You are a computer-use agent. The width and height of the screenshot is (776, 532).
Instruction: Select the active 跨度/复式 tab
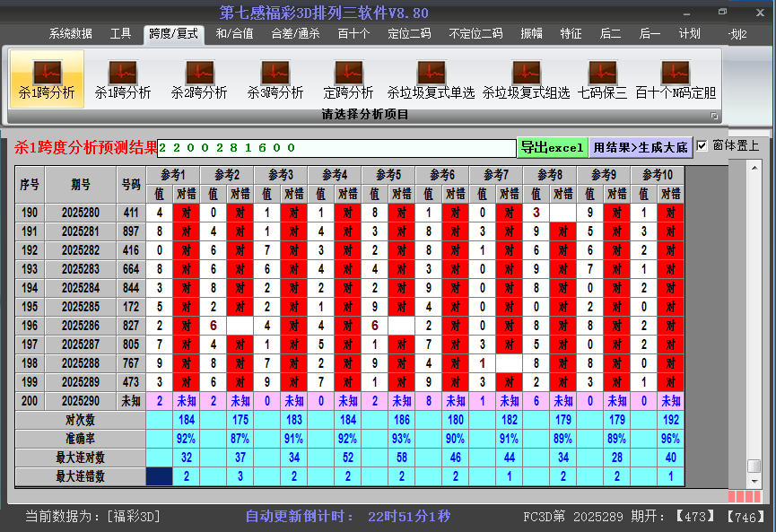coord(172,33)
